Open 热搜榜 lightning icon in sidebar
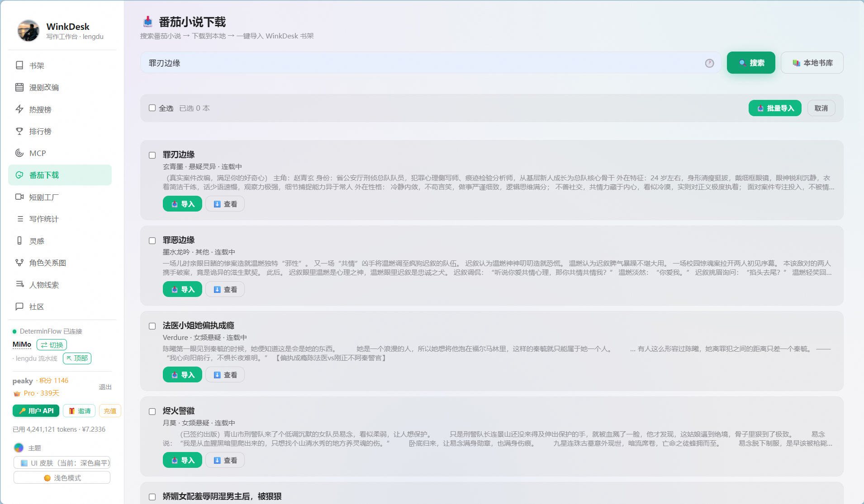The image size is (864, 504). click(19, 109)
